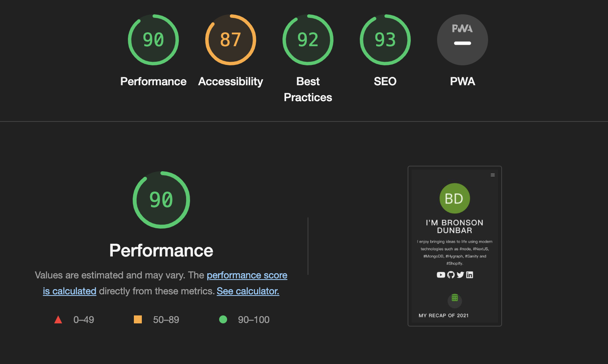Select the SEO score gauge
The image size is (608, 364).
(x=385, y=40)
